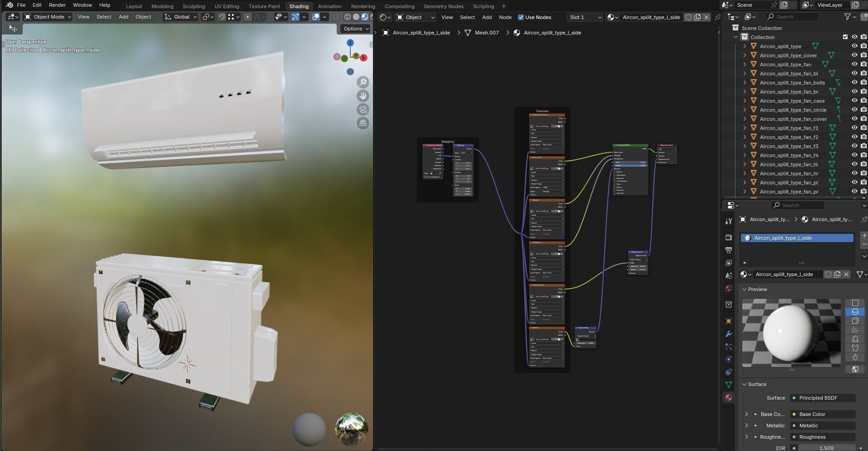Hide Aircon_spliit_type_fan_bolts via eye icon
Image resolution: width=868 pixels, height=451 pixels.
coord(854,83)
